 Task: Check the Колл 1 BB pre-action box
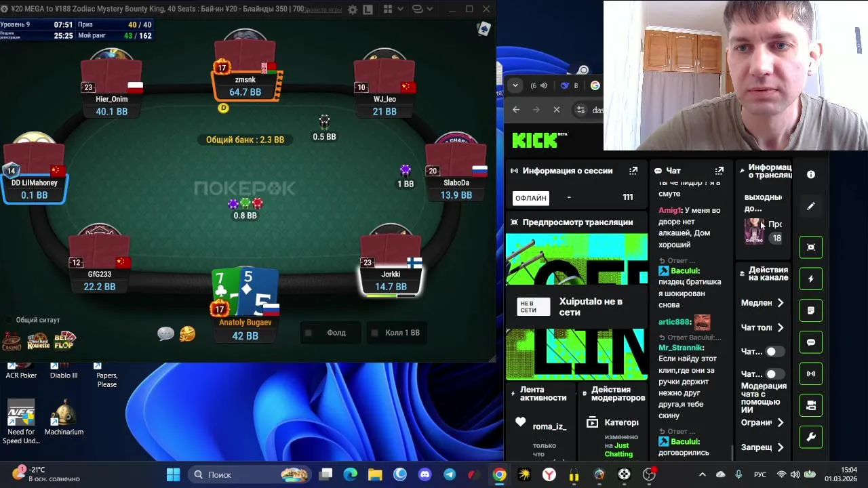coord(374,333)
